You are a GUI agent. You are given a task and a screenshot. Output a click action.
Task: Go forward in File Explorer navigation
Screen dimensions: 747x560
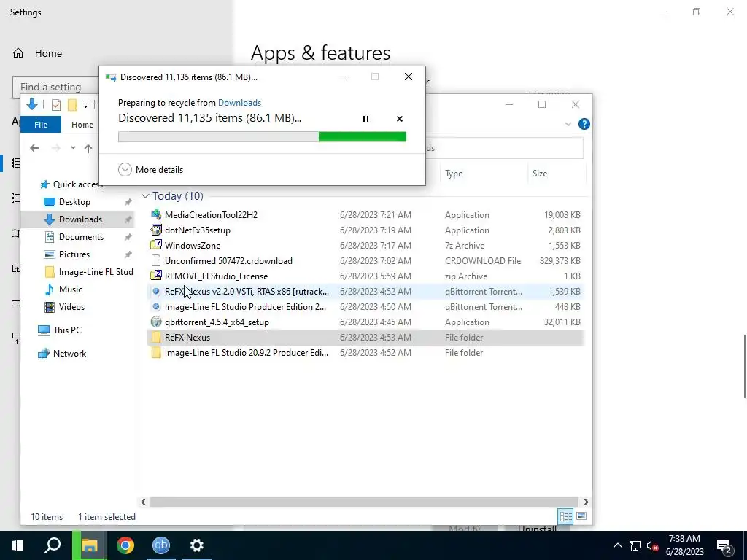coord(55,148)
